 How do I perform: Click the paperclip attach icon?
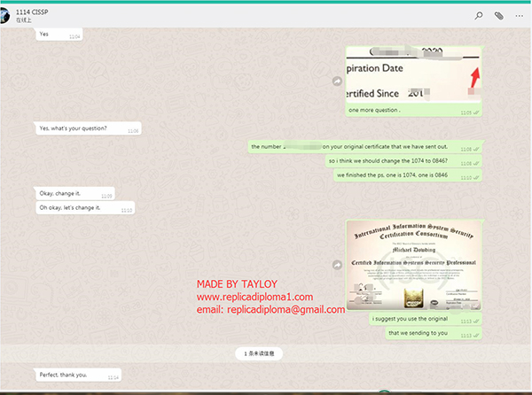point(498,16)
